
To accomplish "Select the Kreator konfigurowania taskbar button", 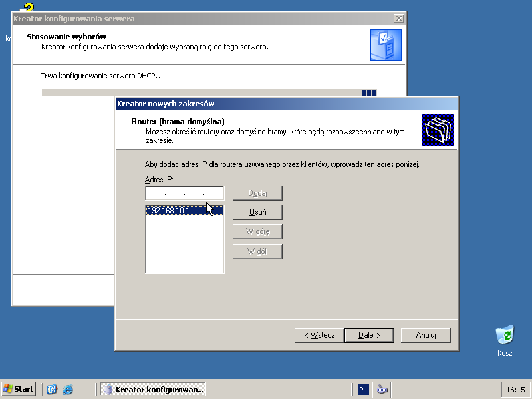I will [153, 389].
